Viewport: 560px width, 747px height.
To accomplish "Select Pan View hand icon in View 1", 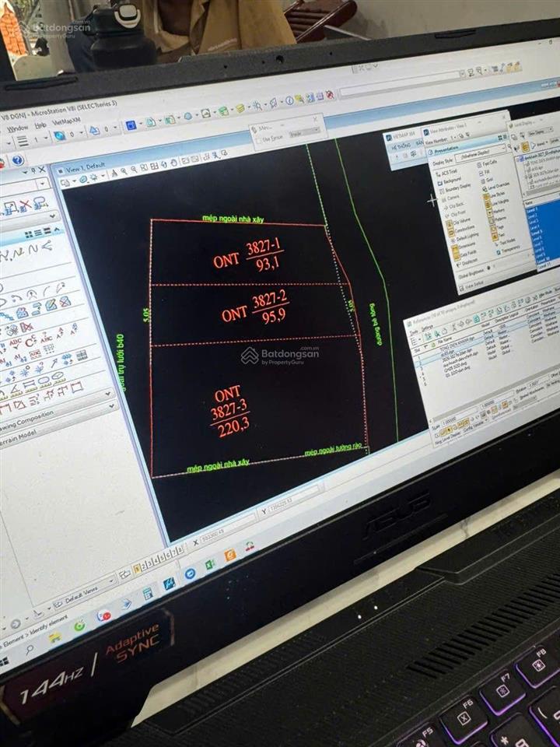I will [174, 163].
